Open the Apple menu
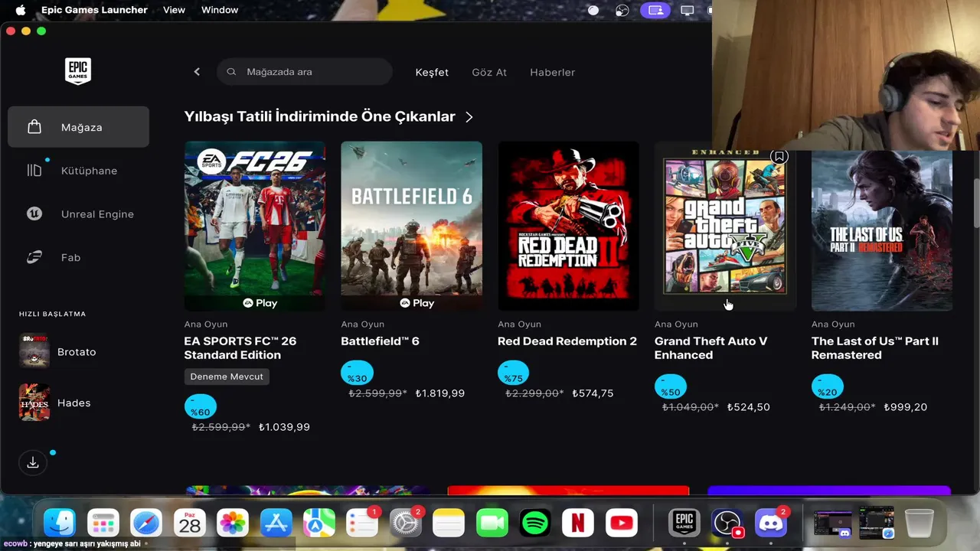Viewport: 980px width, 551px height. 21,10
